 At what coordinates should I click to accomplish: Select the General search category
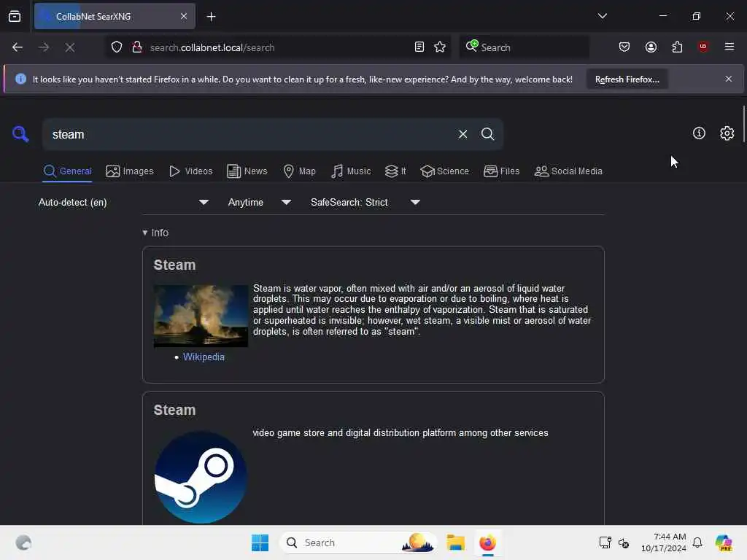click(67, 171)
